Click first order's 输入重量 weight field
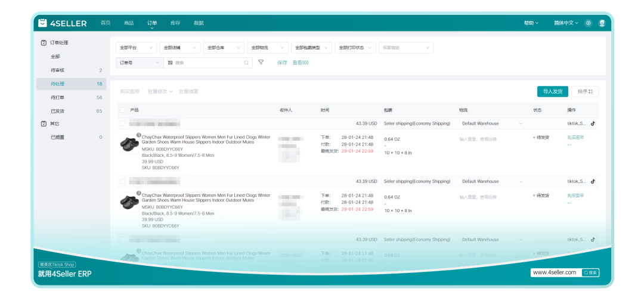644x301 pixels. click(x=478, y=139)
